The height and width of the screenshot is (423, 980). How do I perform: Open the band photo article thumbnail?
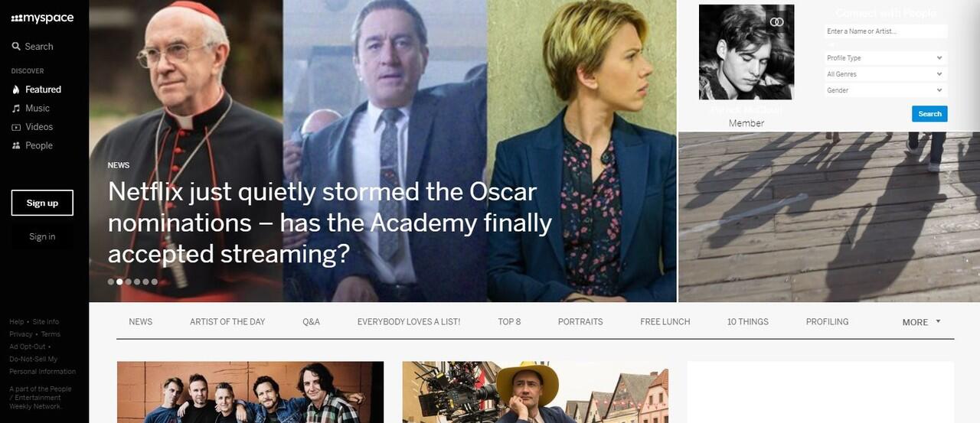250,392
